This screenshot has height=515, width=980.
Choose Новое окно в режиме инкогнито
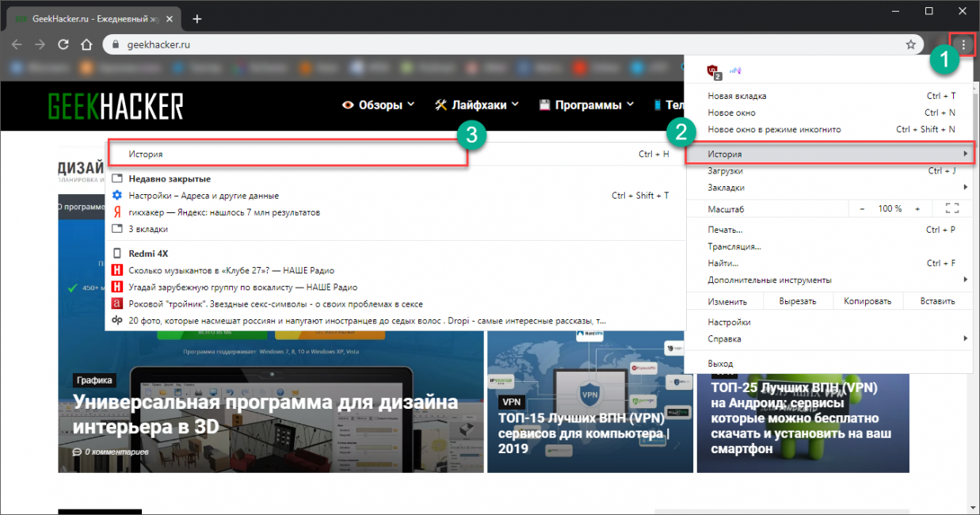click(774, 129)
